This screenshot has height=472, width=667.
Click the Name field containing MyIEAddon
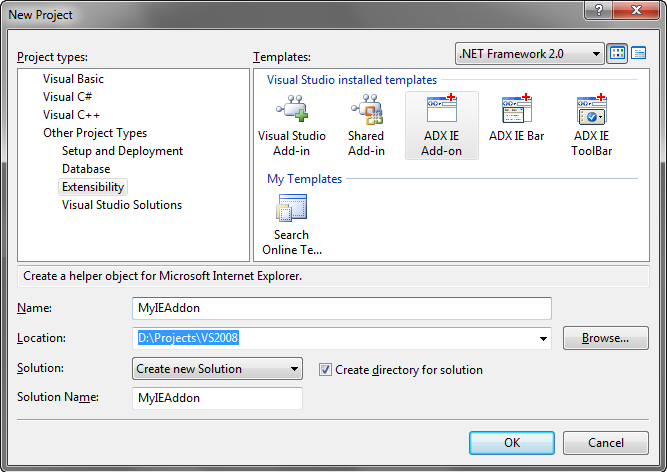tap(342, 308)
